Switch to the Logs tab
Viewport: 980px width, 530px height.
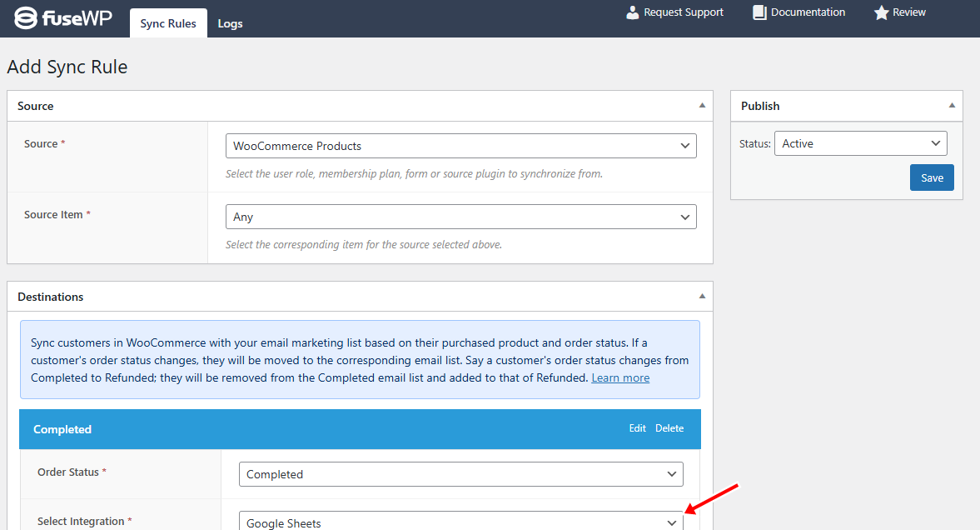point(230,23)
